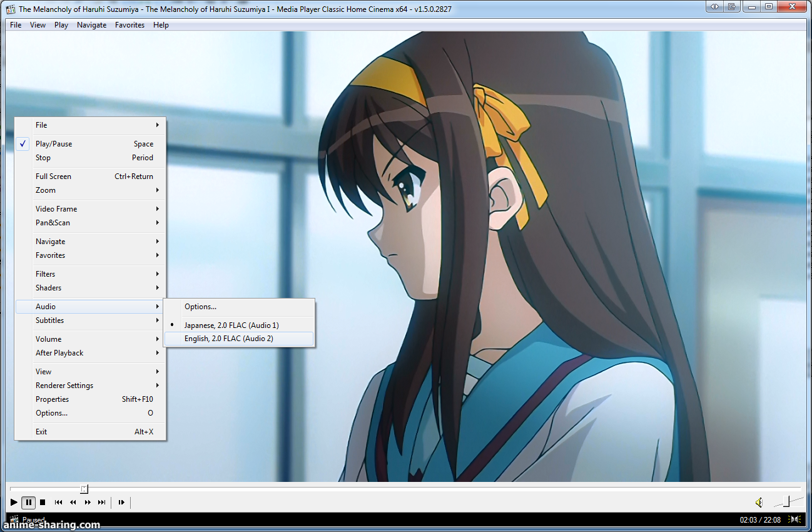Click the MPC-HC icon in title bar
Viewport: 812px width, 532px height.
point(11,9)
